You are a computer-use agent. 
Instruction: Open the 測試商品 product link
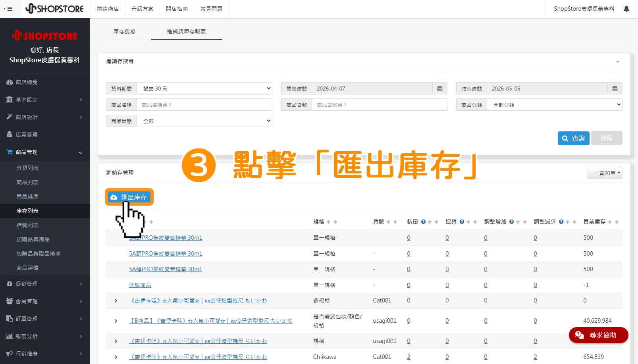click(x=140, y=285)
